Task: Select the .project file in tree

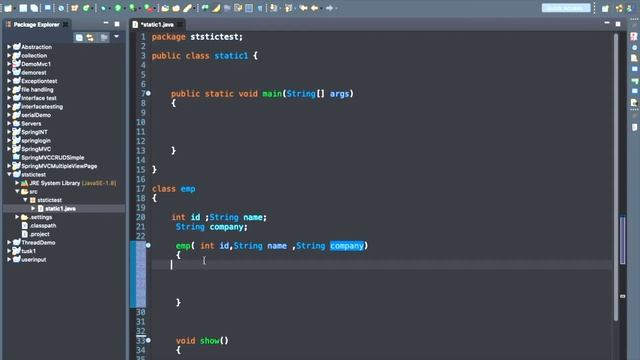Action: 40,234
